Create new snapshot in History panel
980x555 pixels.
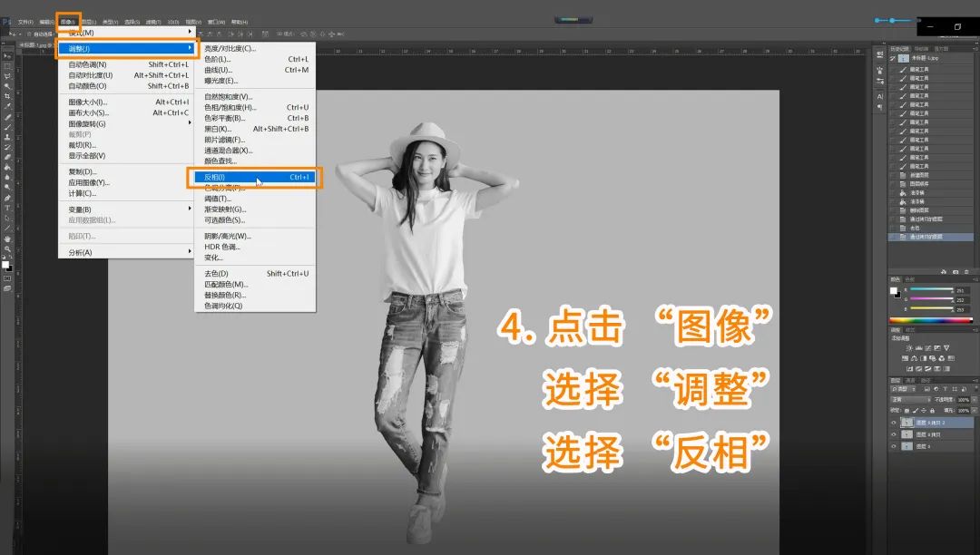pyautogui.click(x=955, y=271)
